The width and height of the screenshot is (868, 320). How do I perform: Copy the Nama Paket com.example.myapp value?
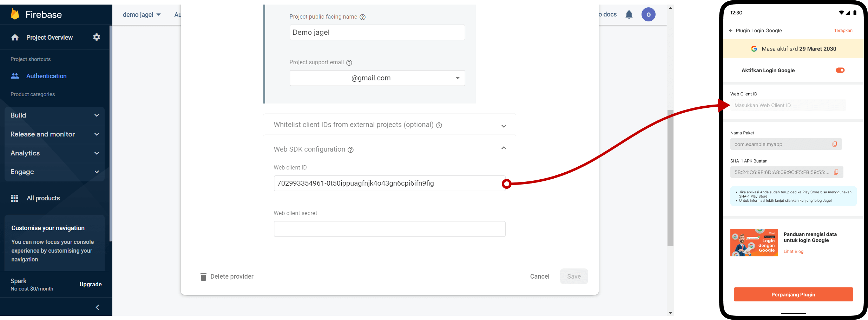(835, 144)
